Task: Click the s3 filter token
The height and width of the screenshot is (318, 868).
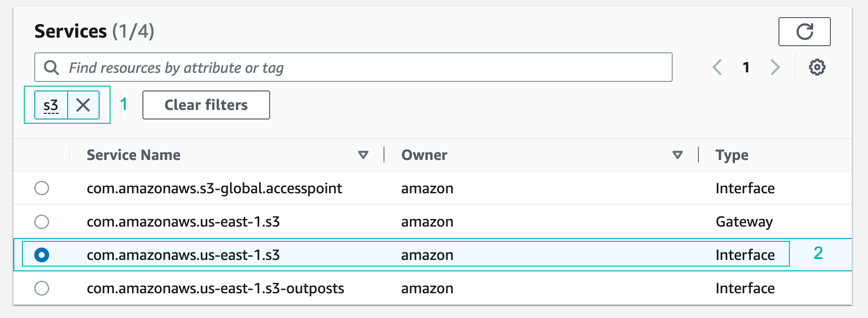Action: click(51, 105)
